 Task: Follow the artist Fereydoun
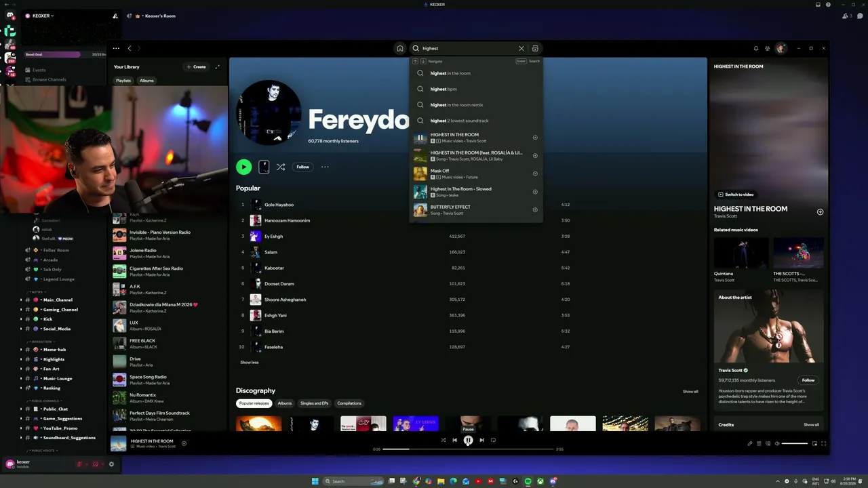pyautogui.click(x=303, y=167)
